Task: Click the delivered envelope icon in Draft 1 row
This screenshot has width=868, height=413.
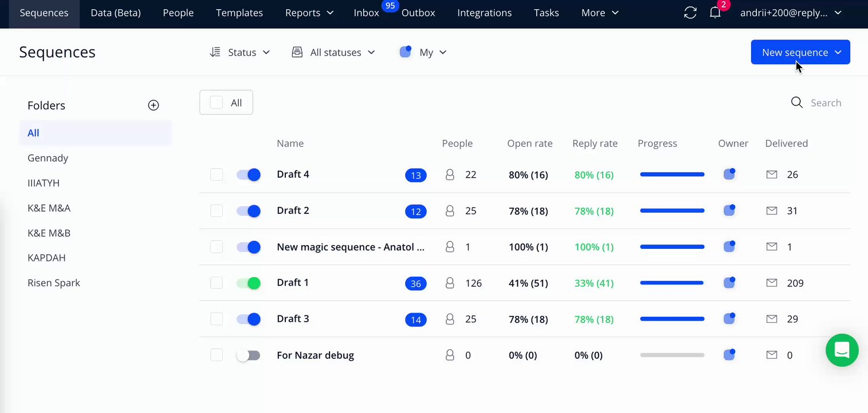Action: [772, 283]
